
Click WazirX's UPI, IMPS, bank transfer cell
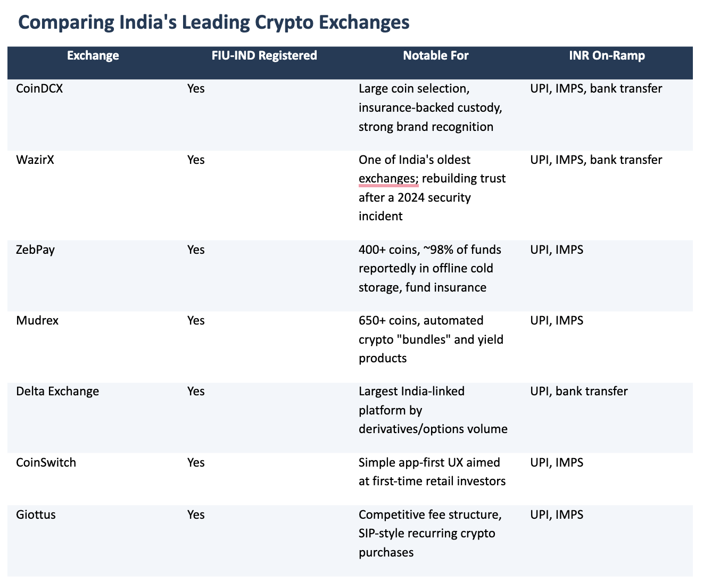point(596,160)
